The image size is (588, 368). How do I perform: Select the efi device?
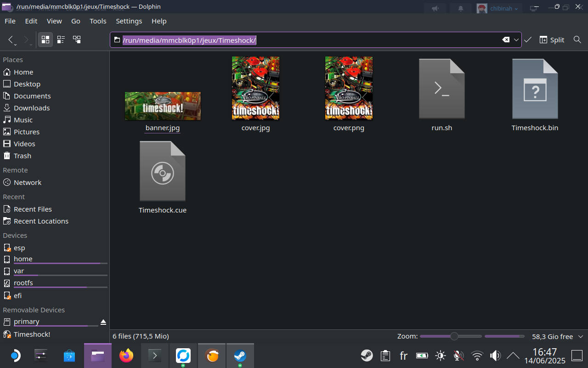click(55, 296)
